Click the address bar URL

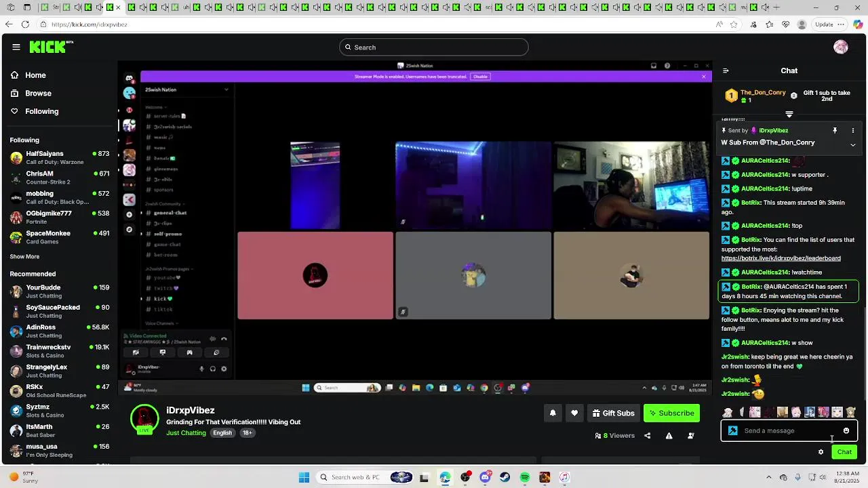click(90, 24)
